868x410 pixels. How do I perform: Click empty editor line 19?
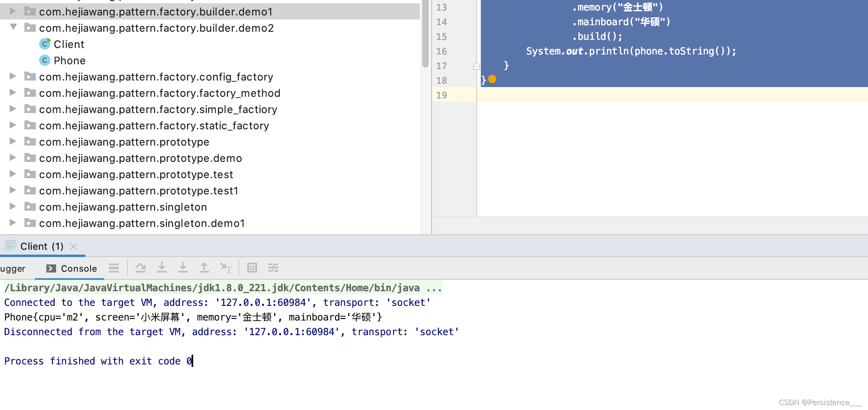(x=672, y=95)
